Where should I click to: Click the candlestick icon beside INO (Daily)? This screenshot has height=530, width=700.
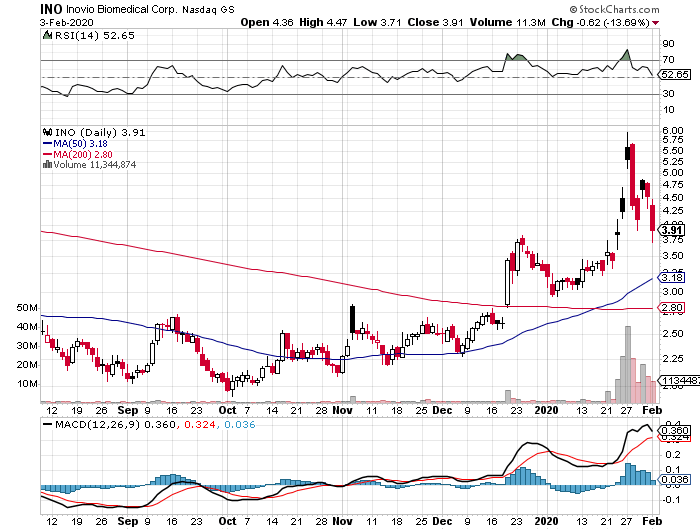(x=47, y=132)
